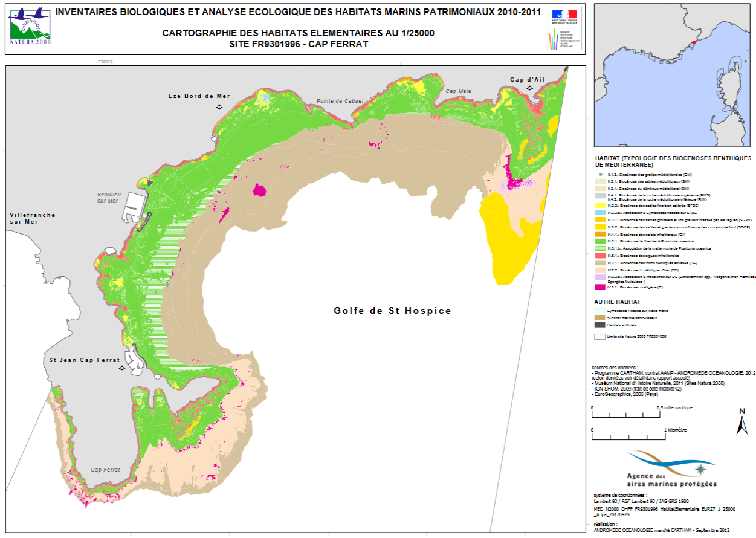Click the Villefranche sur Mer place label
The image size is (756, 538).
[x=33, y=218]
